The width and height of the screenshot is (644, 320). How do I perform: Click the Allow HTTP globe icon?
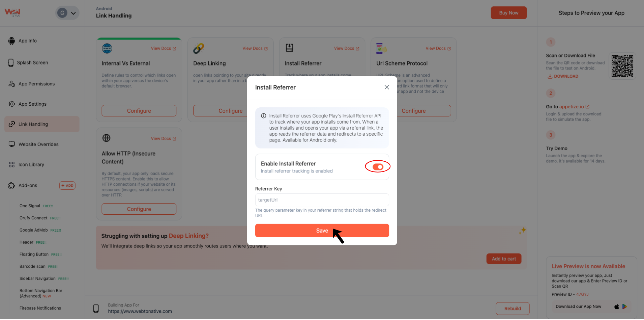pyautogui.click(x=106, y=138)
